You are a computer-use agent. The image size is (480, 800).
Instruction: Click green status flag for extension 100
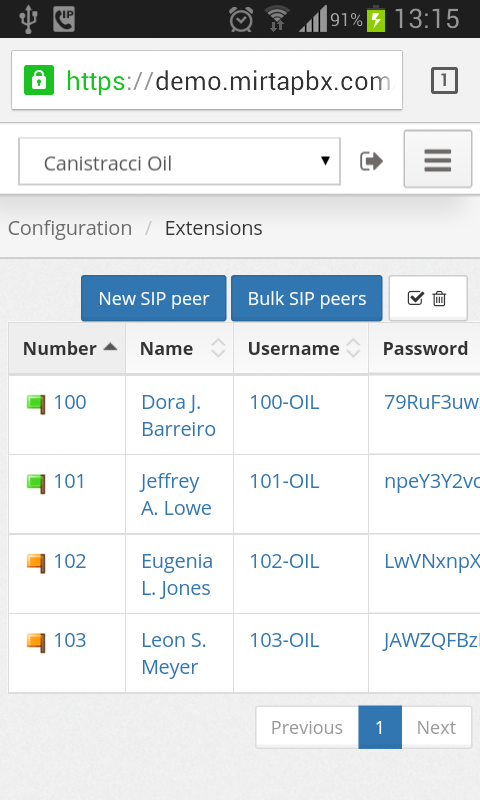36,404
